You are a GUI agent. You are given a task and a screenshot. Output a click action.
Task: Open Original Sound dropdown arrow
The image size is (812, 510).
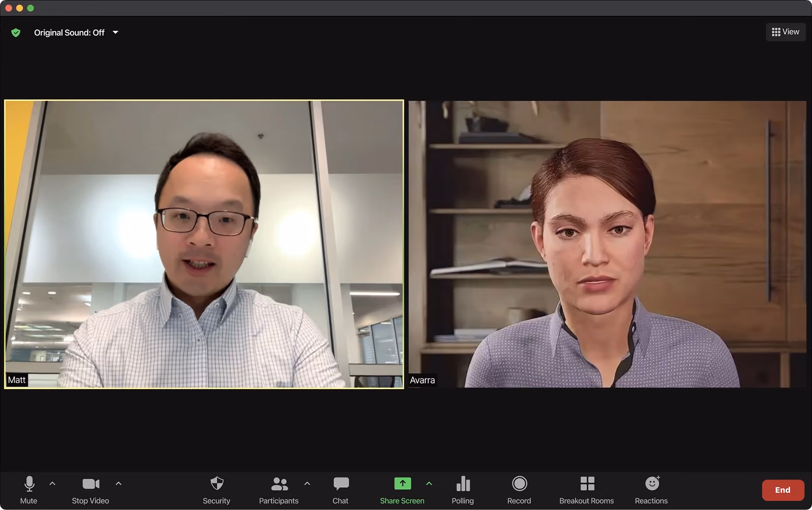click(116, 33)
